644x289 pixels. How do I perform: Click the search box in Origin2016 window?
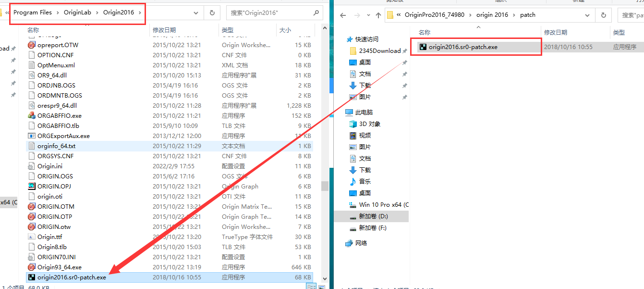point(275,13)
